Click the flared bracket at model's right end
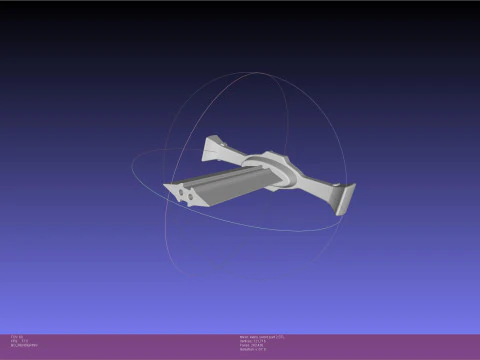The height and width of the screenshot is (360, 480). [343, 199]
